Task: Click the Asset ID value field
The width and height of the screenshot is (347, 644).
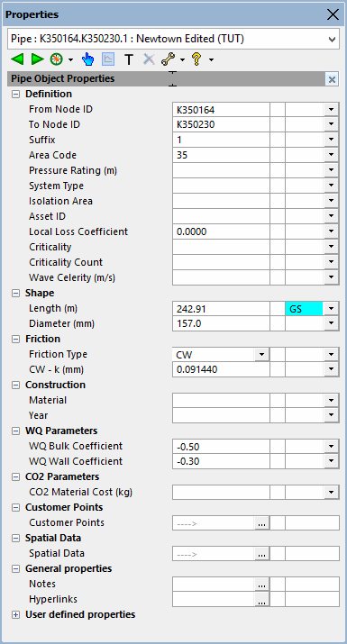Action: (221, 217)
